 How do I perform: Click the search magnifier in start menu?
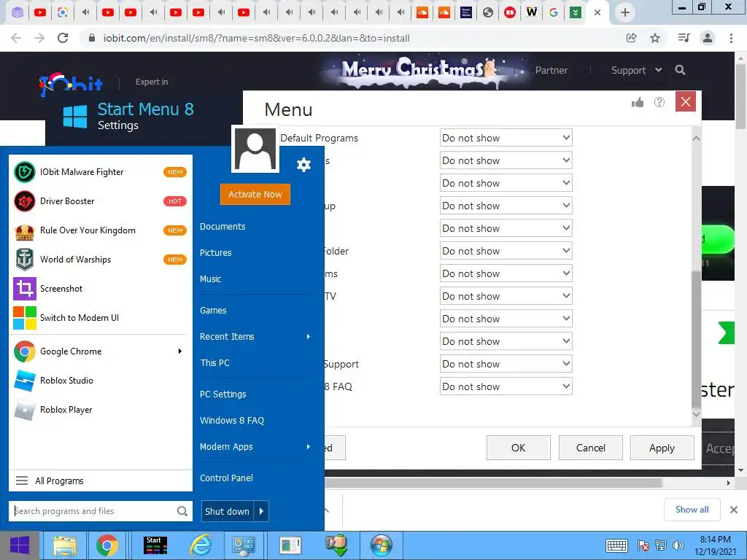[182, 511]
